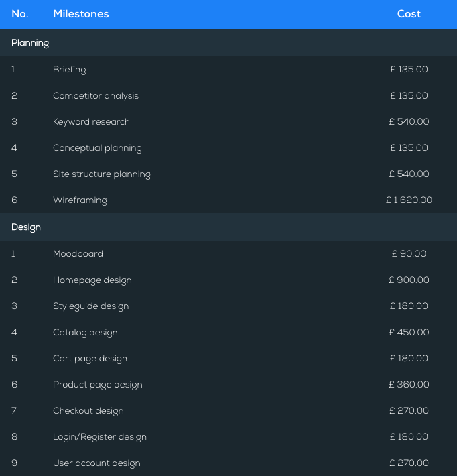Open the Checkout design milestone
Screen dimensions: 457x476
pyautogui.click(x=88, y=411)
